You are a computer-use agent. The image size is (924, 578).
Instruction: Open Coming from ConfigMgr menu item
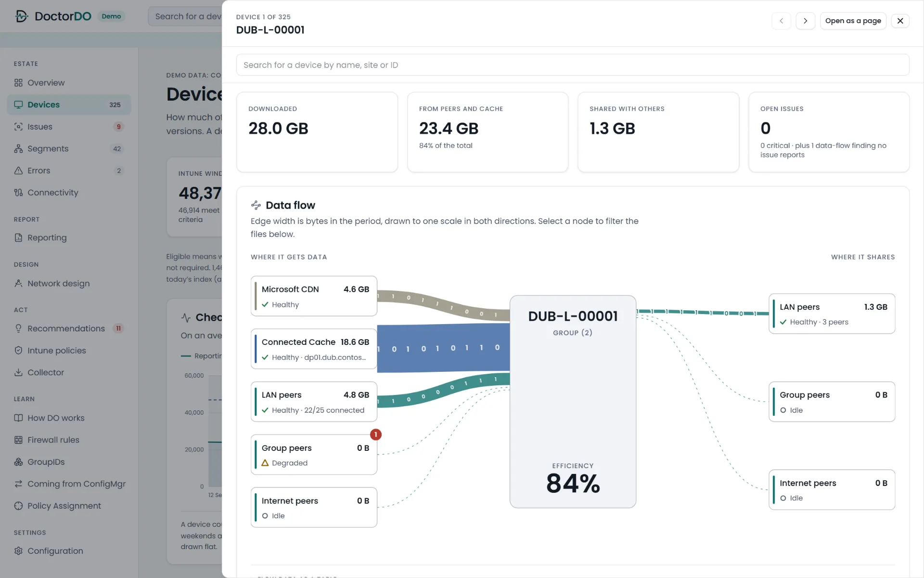coord(69,484)
